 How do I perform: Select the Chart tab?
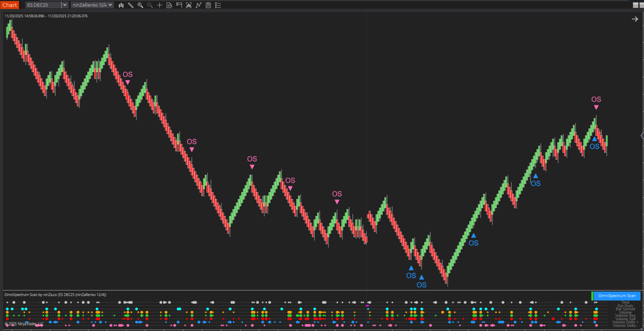(10, 5)
